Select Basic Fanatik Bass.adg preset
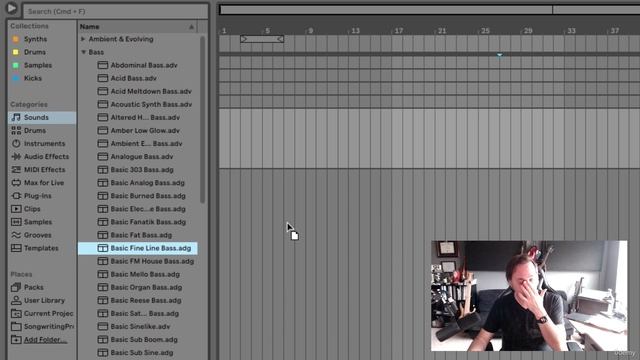Image resolution: width=640 pixels, height=360 pixels. 148,222
